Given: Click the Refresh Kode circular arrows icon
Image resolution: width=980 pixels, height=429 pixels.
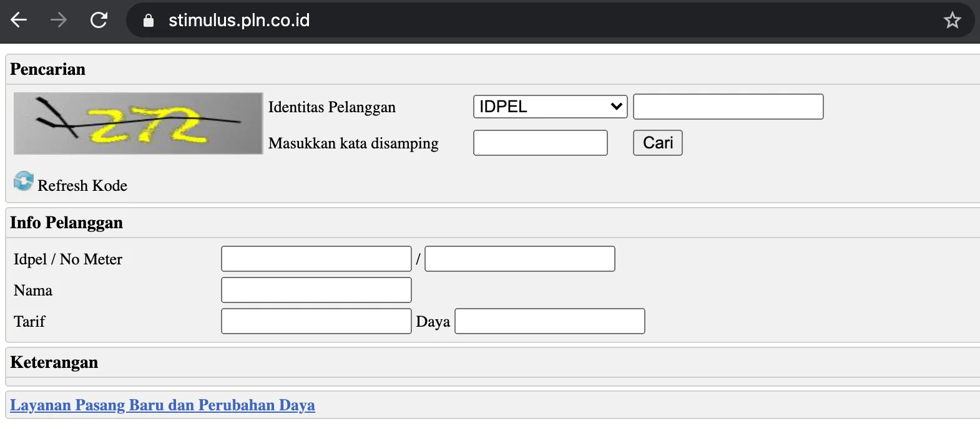Looking at the screenshot, I should 24,181.
